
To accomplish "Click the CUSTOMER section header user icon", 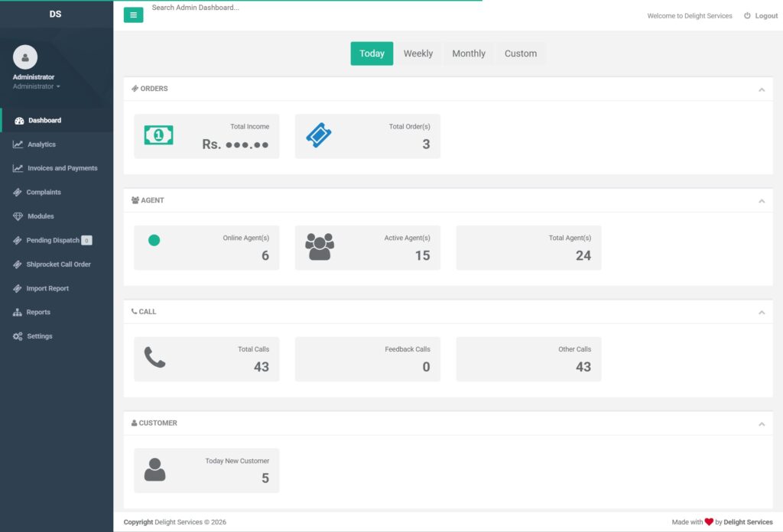I will 134,423.
